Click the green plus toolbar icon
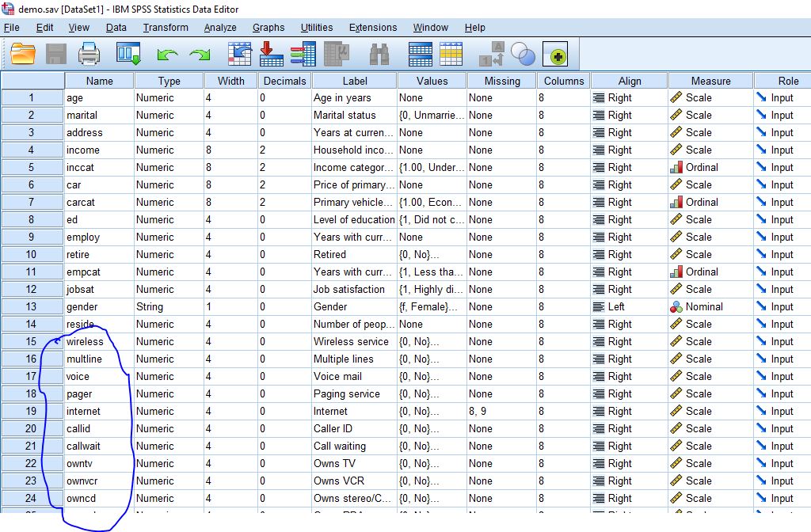 pos(555,55)
